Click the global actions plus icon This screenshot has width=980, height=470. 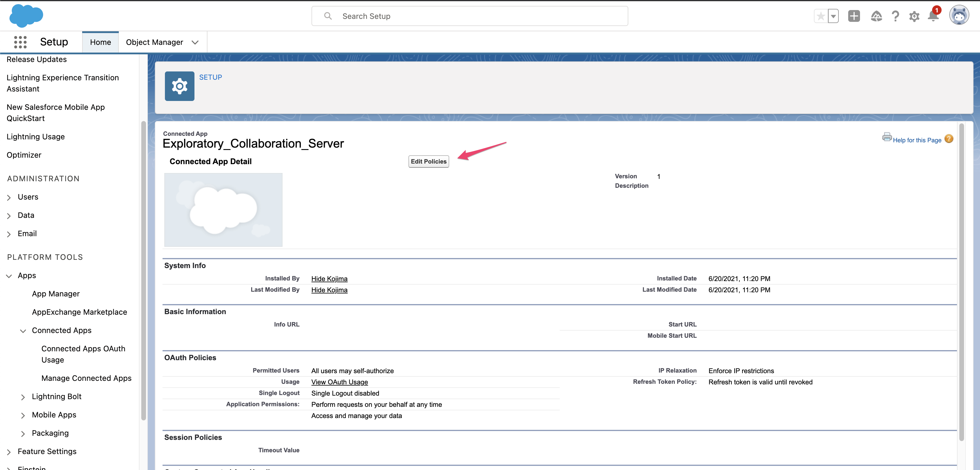pos(854,16)
